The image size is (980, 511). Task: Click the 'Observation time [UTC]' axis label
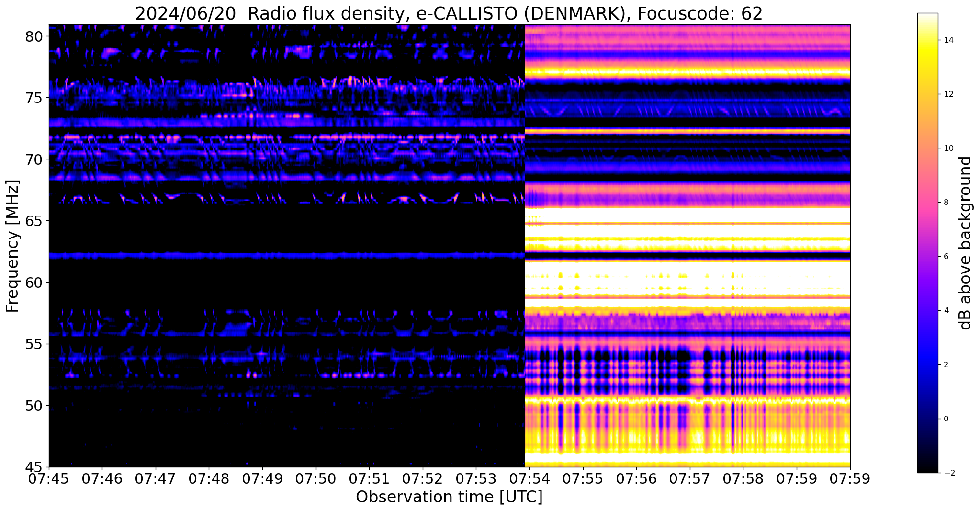(449, 497)
